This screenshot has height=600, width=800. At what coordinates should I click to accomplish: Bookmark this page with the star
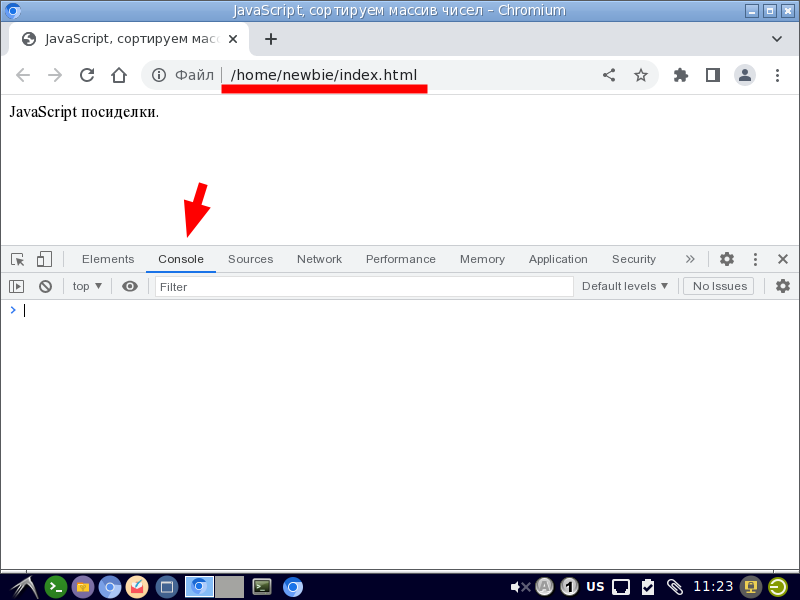point(641,76)
